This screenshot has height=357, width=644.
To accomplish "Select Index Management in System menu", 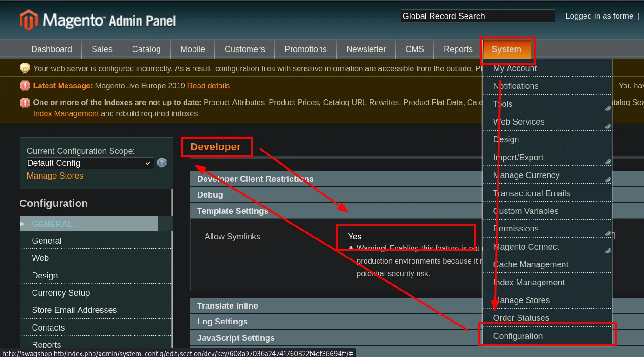I will (547, 283).
